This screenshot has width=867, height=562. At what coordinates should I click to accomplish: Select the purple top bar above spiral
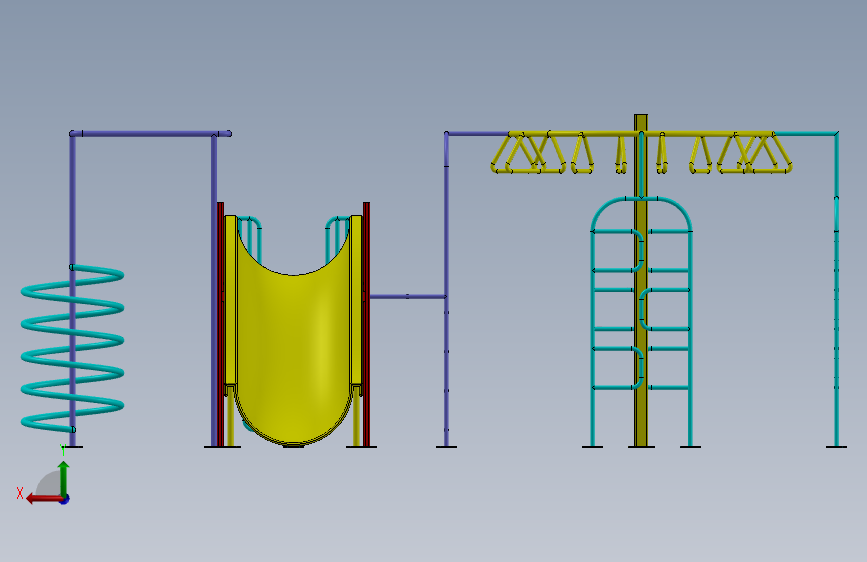click(x=150, y=133)
